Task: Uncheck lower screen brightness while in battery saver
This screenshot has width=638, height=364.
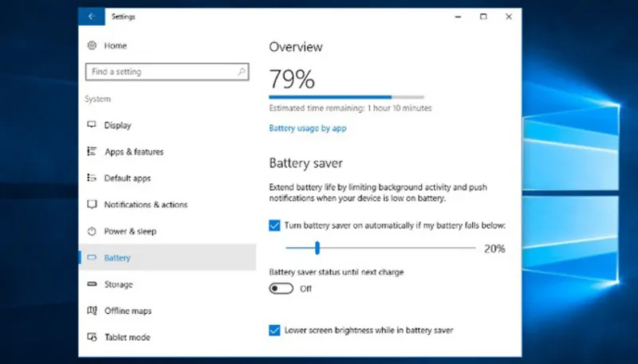Action: pyautogui.click(x=274, y=331)
